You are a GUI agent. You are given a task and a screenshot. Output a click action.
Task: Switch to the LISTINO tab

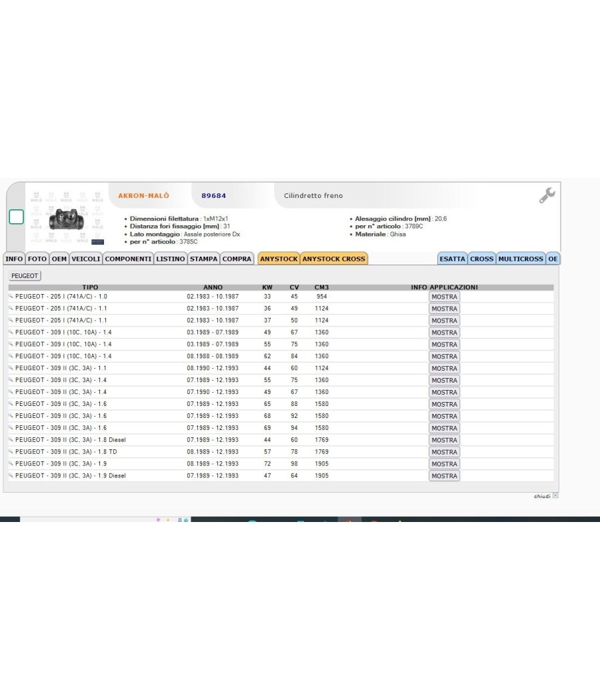[x=171, y=259]
